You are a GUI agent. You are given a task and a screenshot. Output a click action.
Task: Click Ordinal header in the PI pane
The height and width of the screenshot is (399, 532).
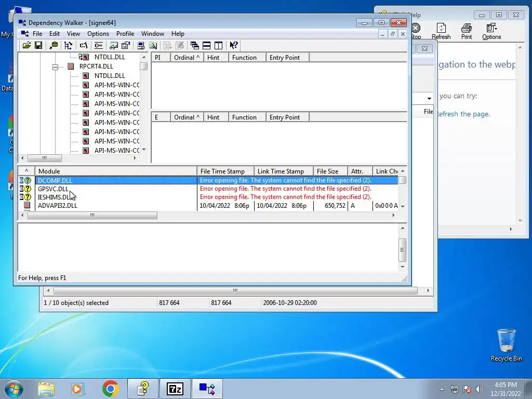(187, 58)
